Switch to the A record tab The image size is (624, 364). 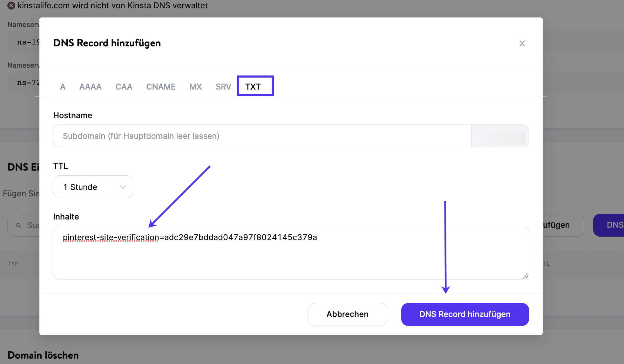[63, 87]
